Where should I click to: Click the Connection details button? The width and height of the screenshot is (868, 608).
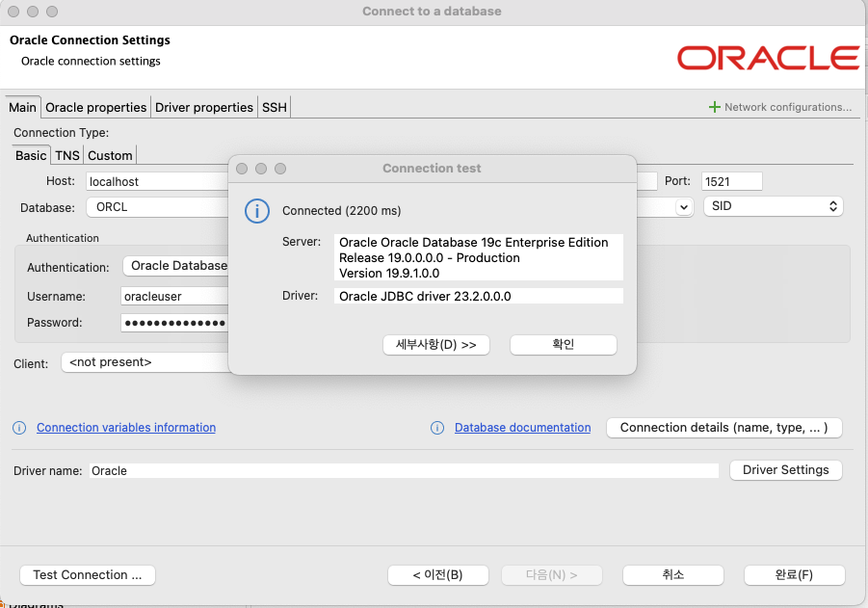coord(724,428)
